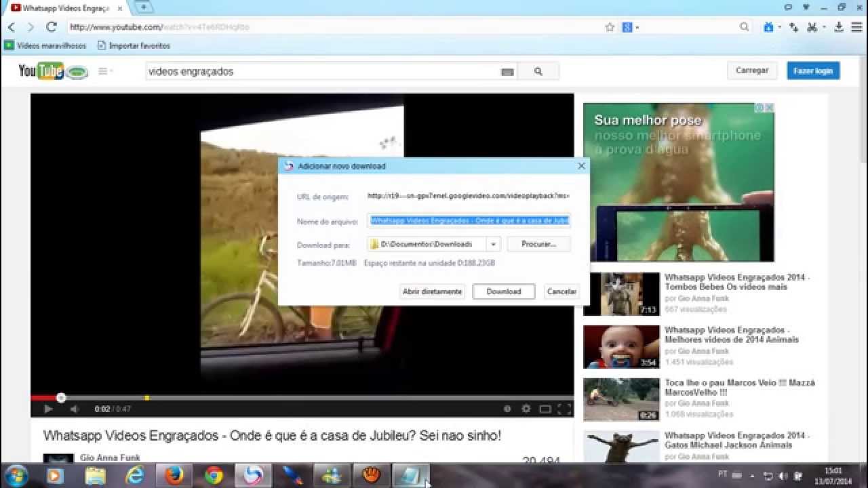Click Cancelar in the download dialog
The height and width of the screenshot is (488, 868).
click(561, 291)
